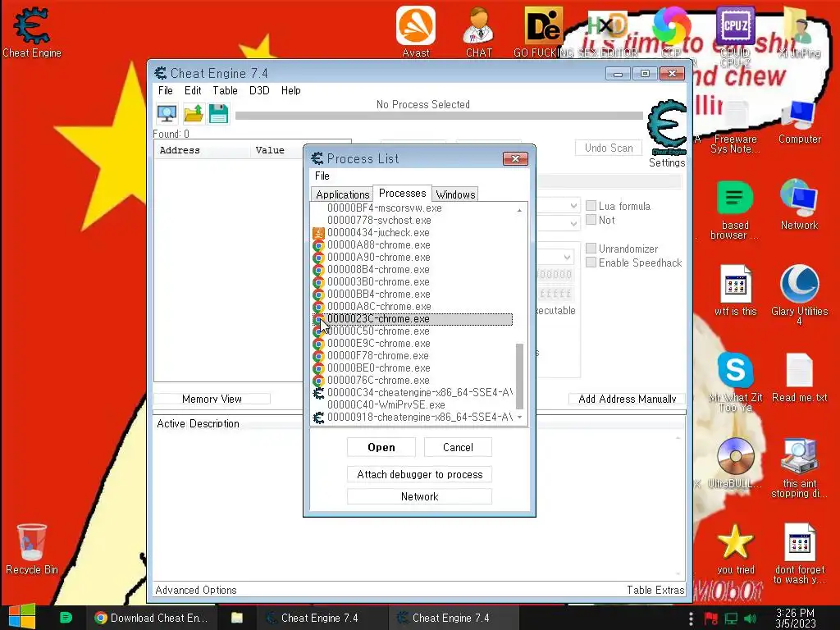Open File Explorer in taskbar
Image resolution: width=840 pixels, height=630 pixels.
point(237,618)
